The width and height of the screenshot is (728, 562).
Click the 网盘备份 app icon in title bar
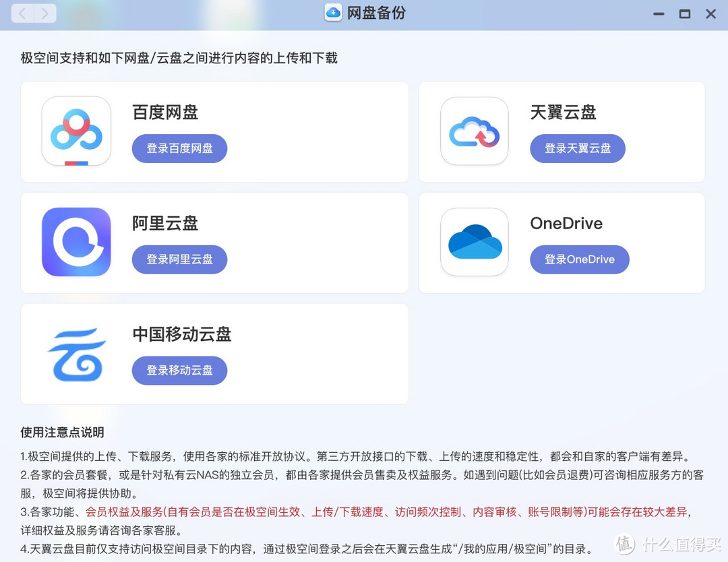[333, 13]
